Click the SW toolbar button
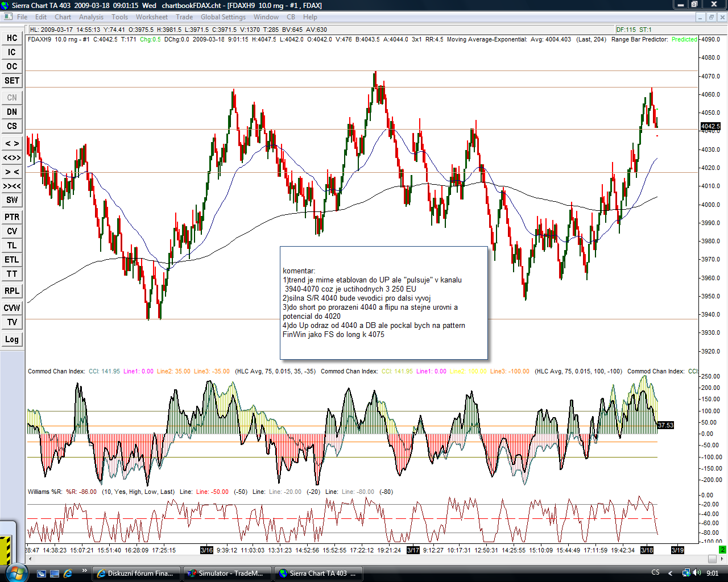728x582 pixels. (12, 200)
